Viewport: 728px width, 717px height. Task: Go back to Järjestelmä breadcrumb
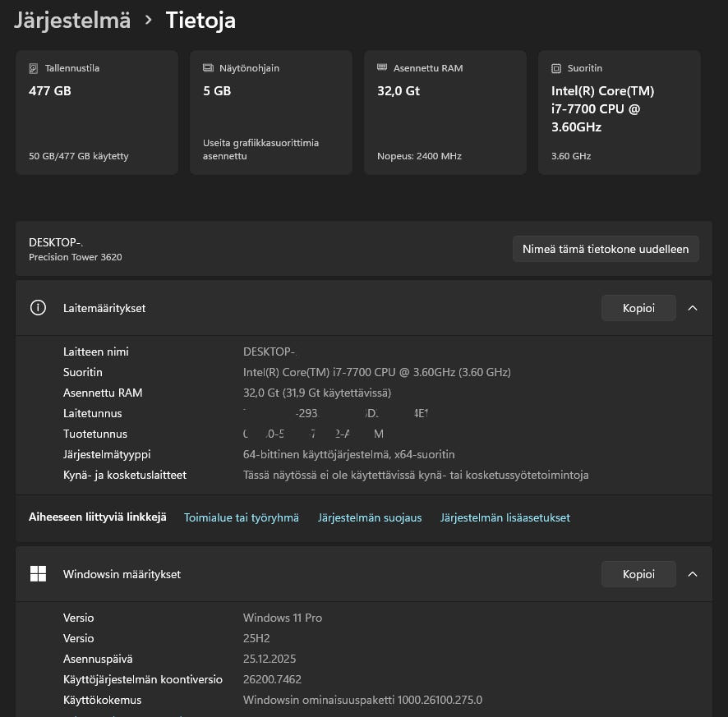[72, 20]
